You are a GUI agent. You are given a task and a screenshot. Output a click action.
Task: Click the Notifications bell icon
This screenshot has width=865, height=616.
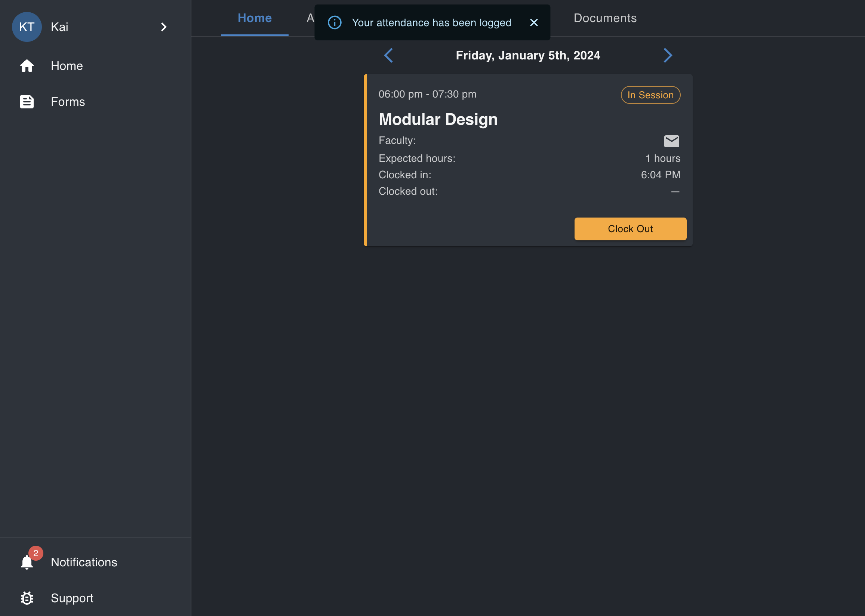[x=27, y=562]
